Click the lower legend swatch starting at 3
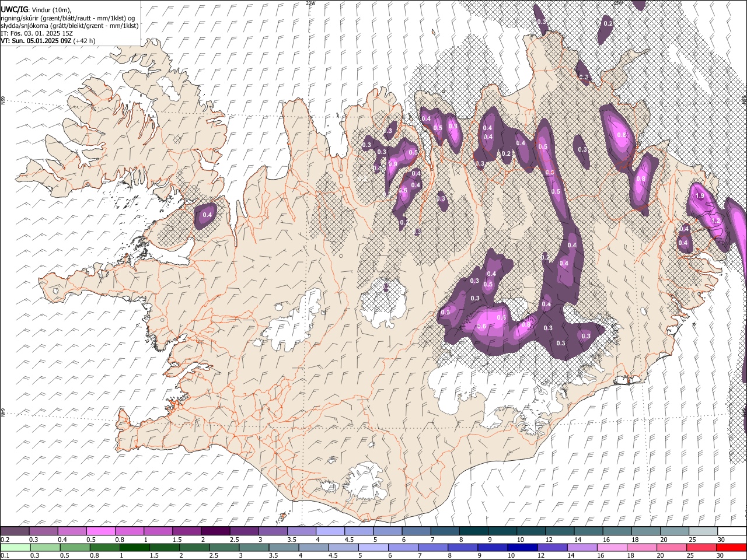 254,547
